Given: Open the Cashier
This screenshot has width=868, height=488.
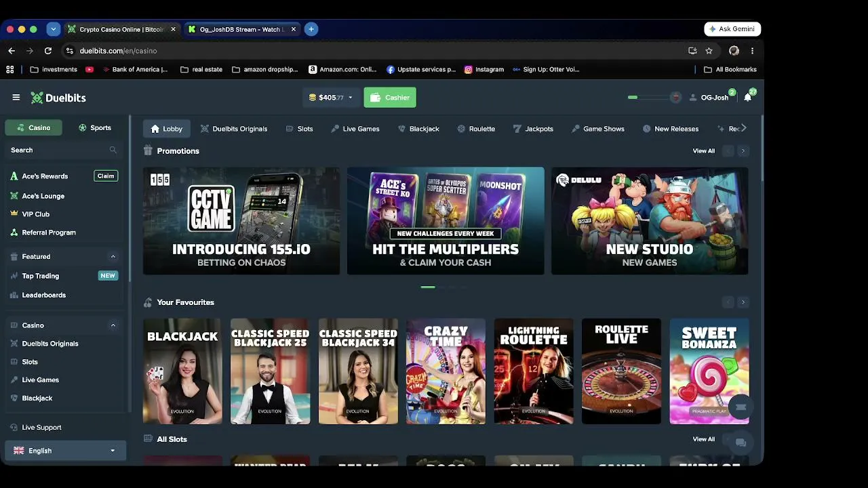Looking at the screenshot, I should click(390, 98).
